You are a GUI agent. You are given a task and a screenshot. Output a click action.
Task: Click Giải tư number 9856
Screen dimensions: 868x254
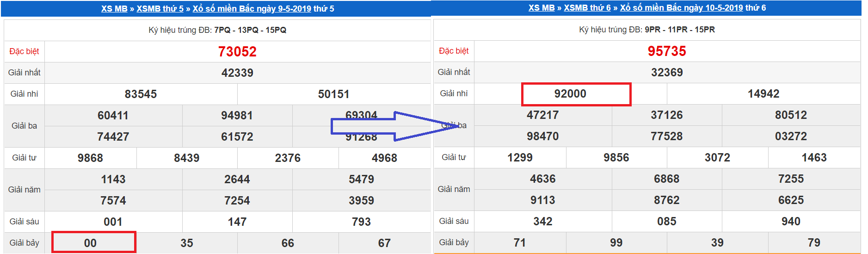616,158
